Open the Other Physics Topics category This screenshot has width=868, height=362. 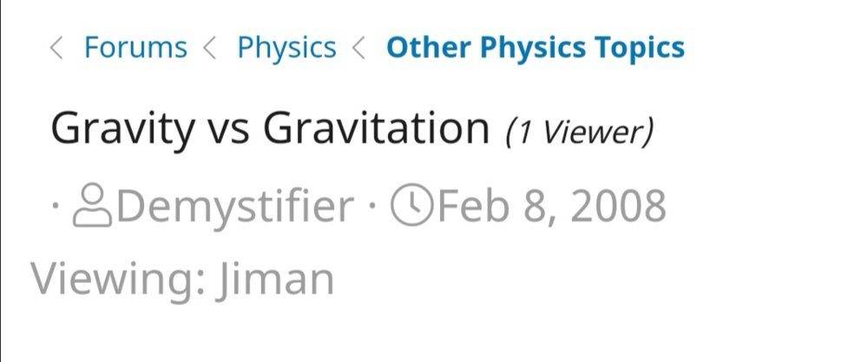[535, 48]
